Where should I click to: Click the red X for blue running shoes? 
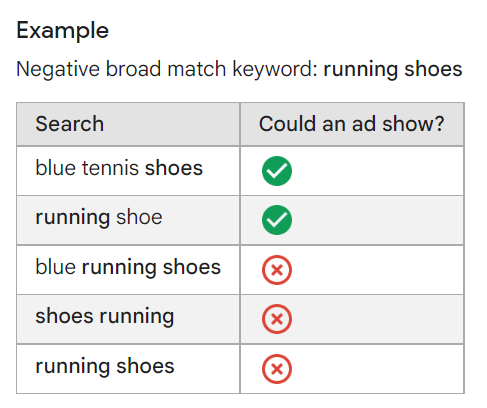(x=277, y=270)
